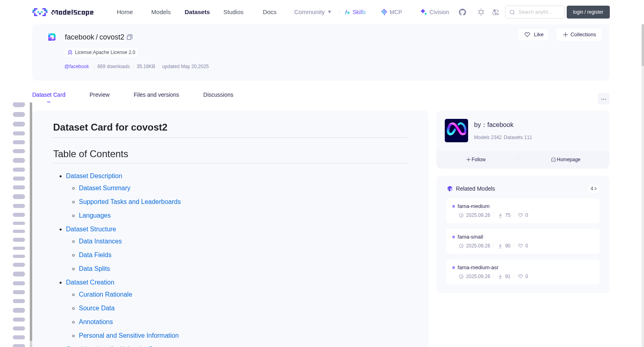Screen dimensions: 644x347
Task: Click the fama-small likes heart icon
Action: pyautogui.click(x=520, y=246)
